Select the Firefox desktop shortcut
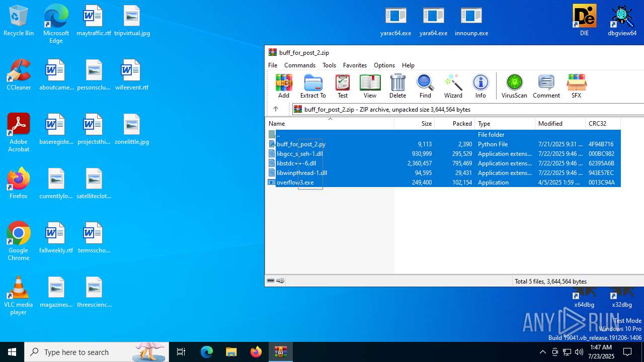This screenshot has height=362, width=644. (x=19, y=184)
